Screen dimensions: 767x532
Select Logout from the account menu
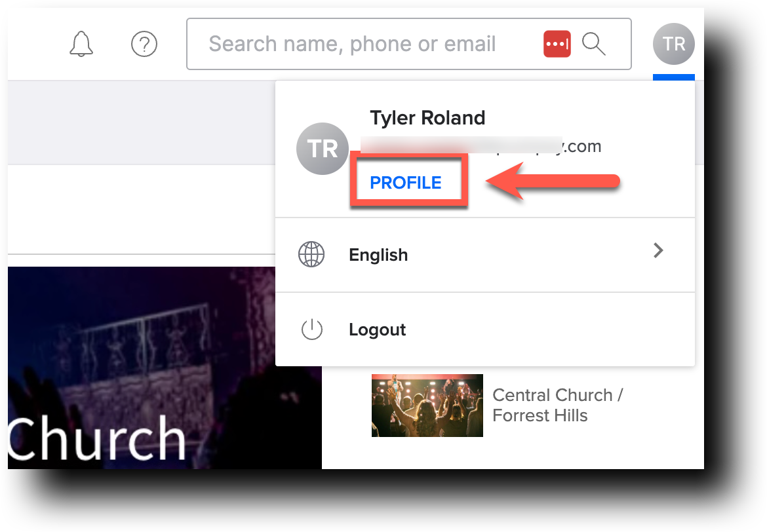click(x=377, y=330)
